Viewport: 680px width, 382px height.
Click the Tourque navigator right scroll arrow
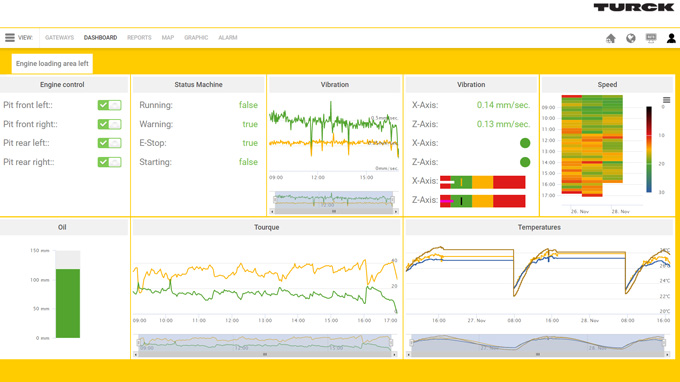click(x=394, y=354)
